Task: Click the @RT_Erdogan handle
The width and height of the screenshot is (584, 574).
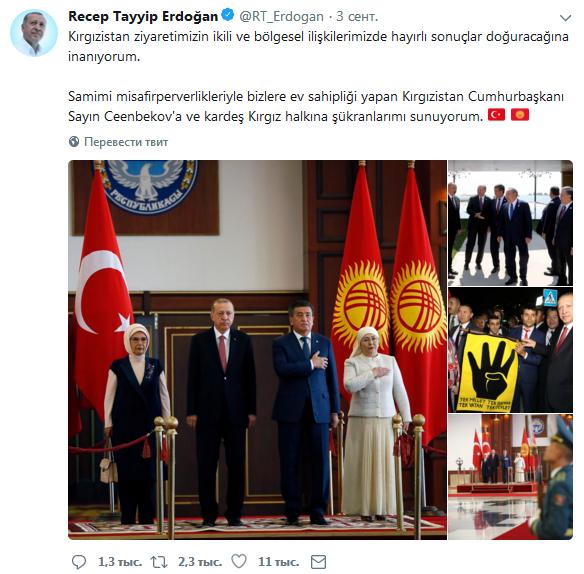Action: (x=281, y=16)
